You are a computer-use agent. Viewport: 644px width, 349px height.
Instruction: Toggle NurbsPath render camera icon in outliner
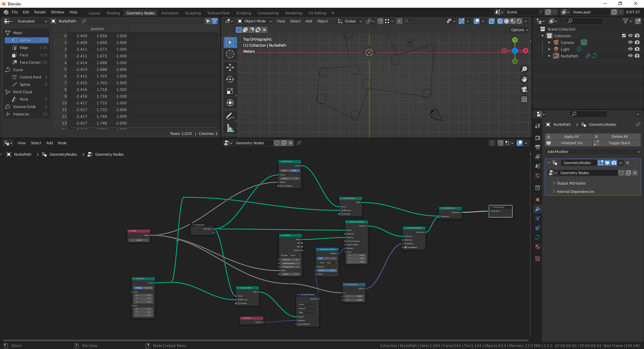pos(637,56)
